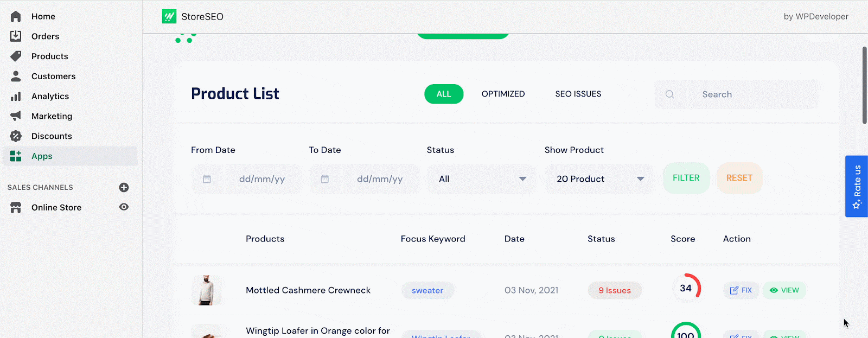Apply filters with the FILTER button

coord(686,178)
